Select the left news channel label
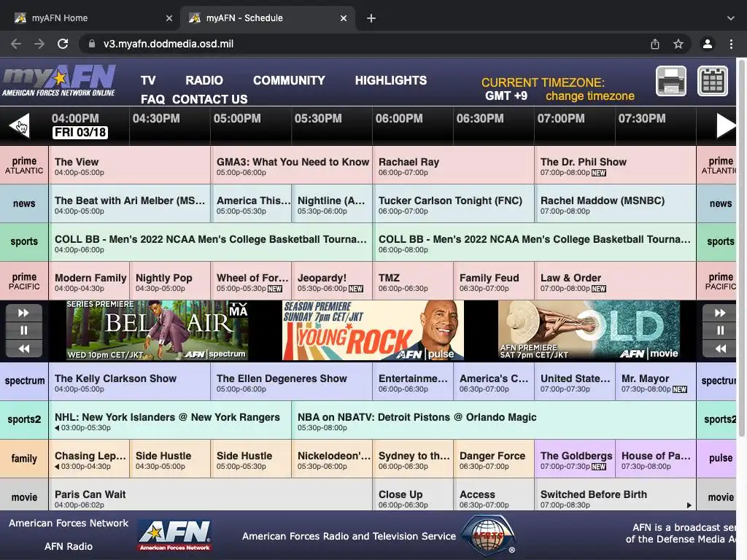747x560 pixels. coord(24,203)
